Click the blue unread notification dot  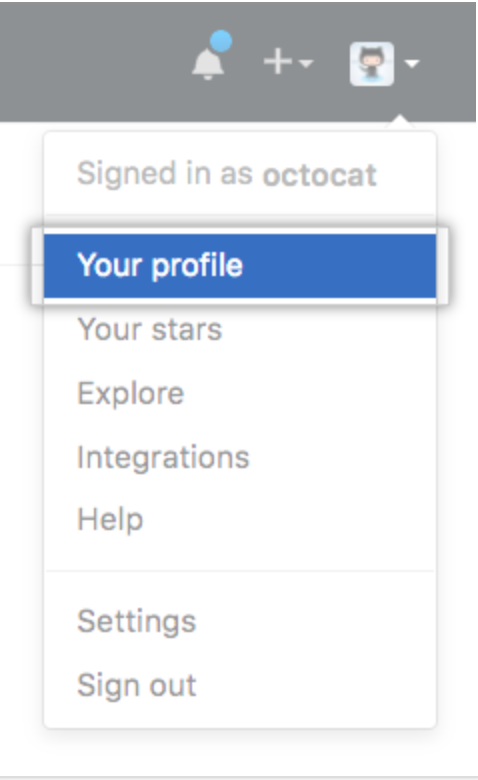tap(221, 41)
